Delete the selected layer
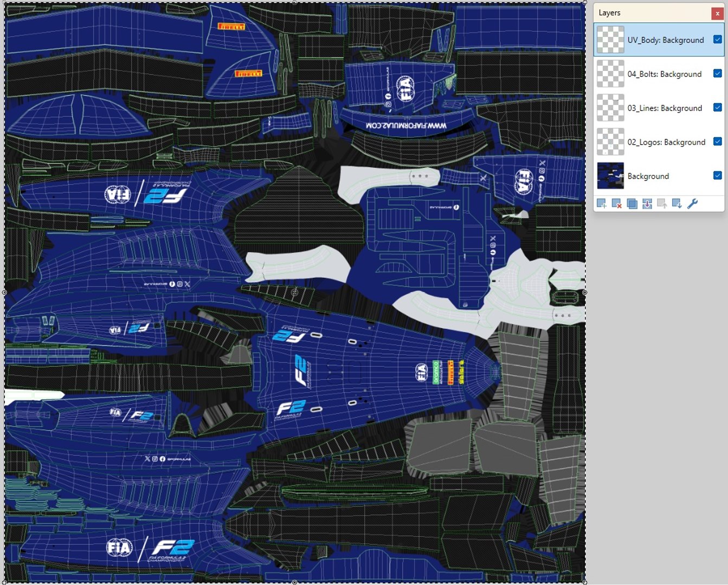The image size is (728, 585). (616, 204)
